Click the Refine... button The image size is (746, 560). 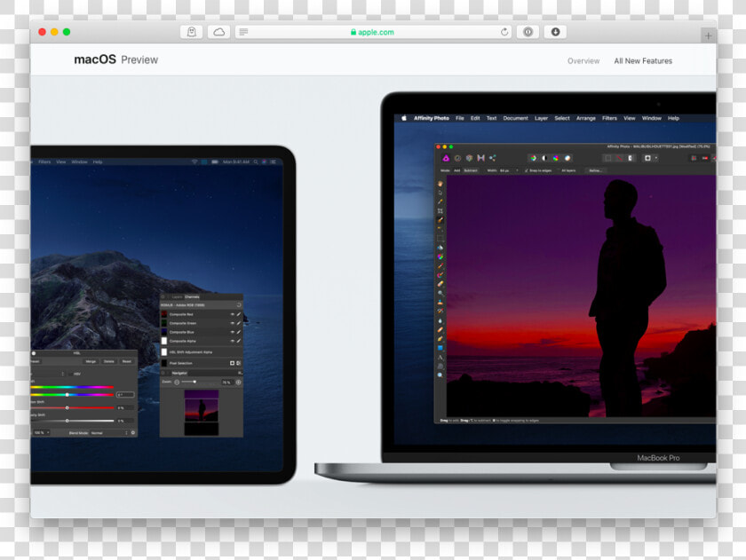595,170
